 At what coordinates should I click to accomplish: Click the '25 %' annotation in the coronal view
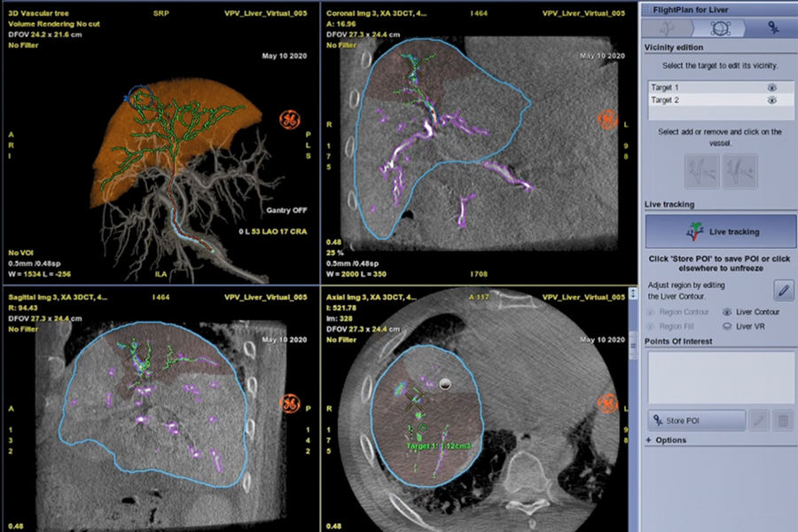[x=335, y=253]
